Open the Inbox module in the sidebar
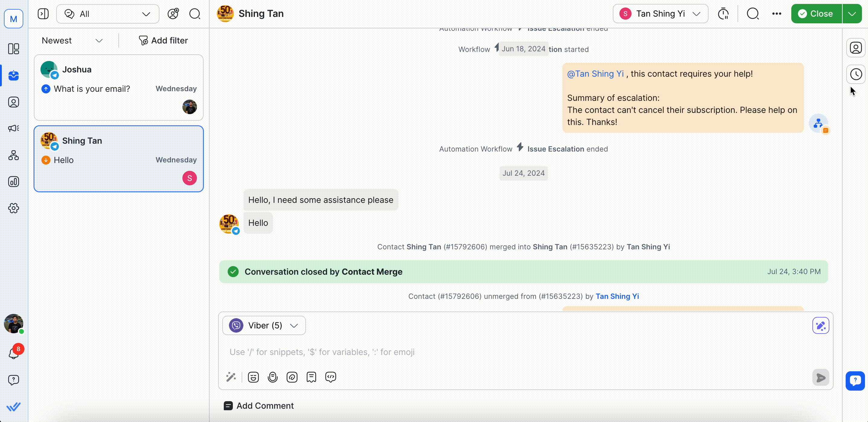Viewport: 868px width, 422px height. click(14, 76)
